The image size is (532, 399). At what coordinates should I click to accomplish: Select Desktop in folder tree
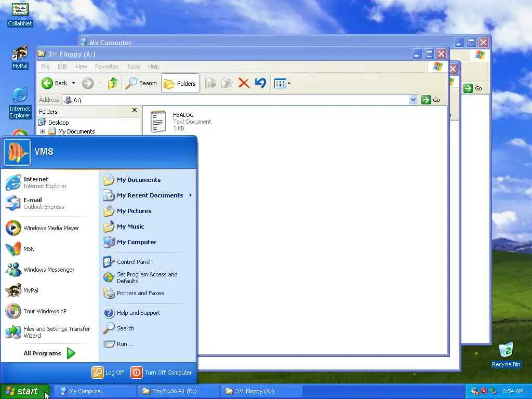58,123
